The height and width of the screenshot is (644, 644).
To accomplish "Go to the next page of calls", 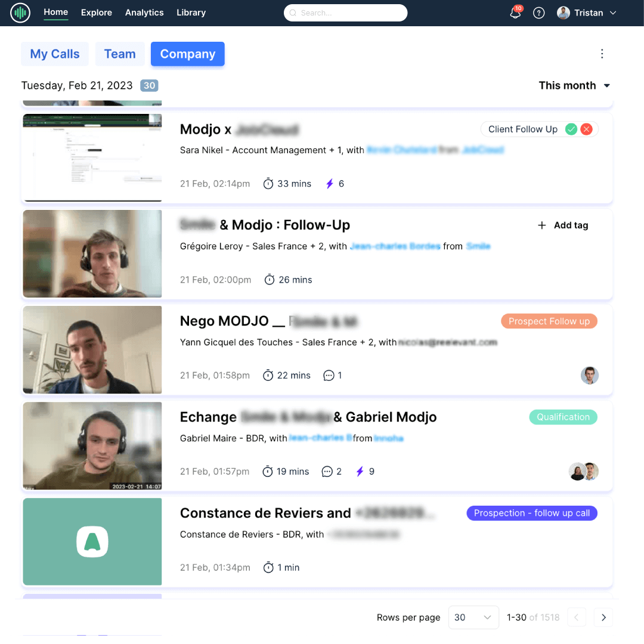I will pyautogui.click(x=603, y=617).
